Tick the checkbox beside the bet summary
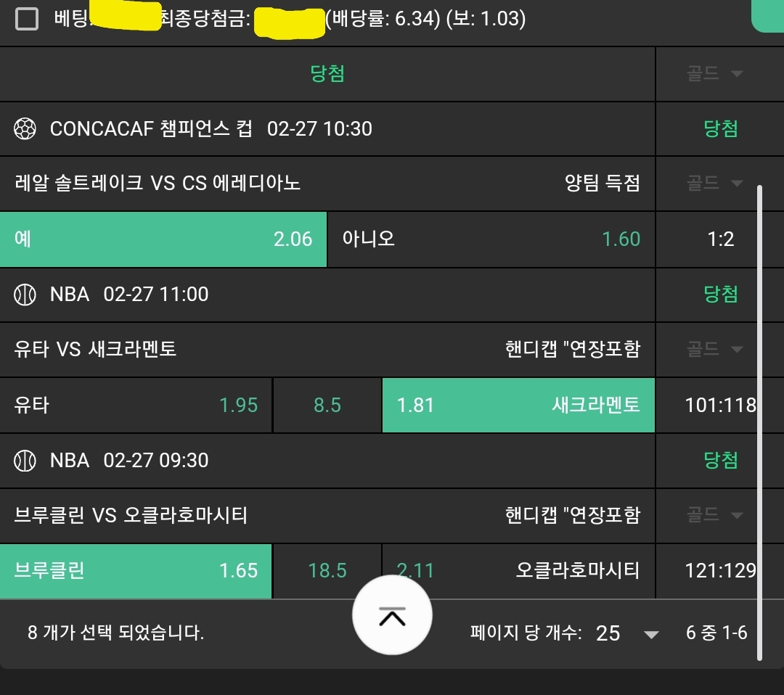Screen dimensions: 784x695 click(x=27, y=19)
